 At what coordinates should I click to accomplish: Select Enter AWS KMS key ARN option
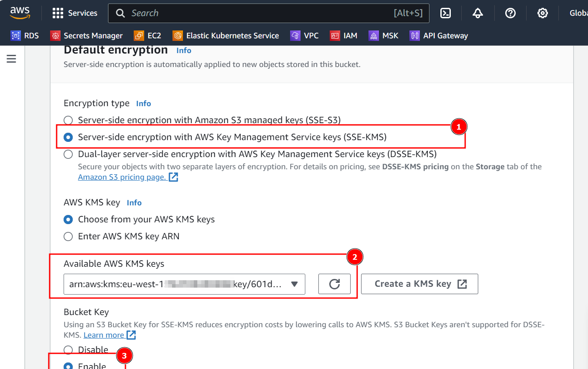(x=68, y=237)
